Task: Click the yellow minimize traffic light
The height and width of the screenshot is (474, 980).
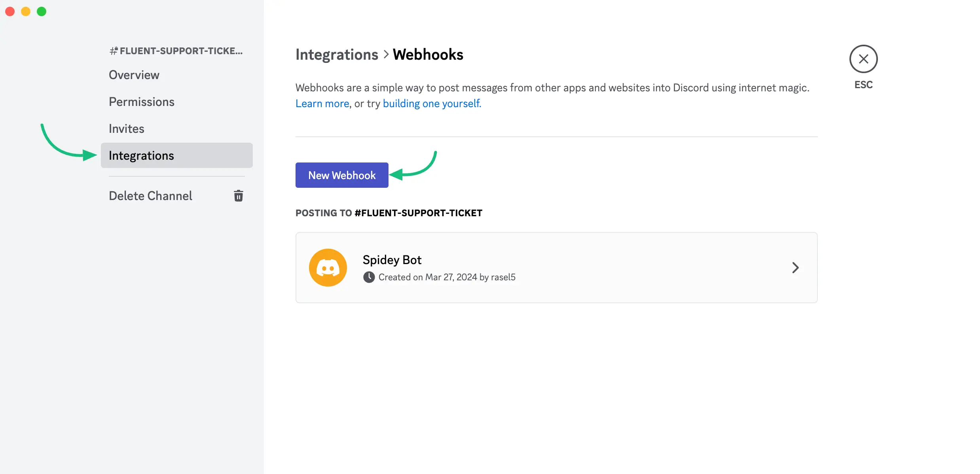Action: point(26,11)
